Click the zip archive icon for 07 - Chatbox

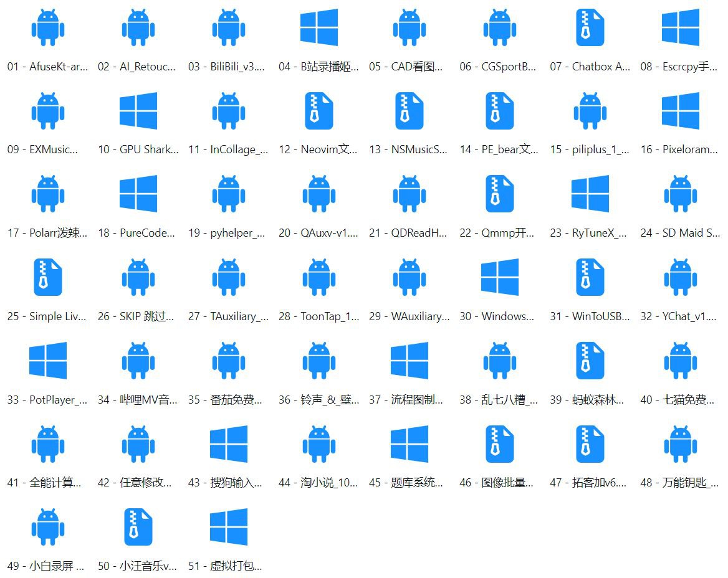[x=590, y=27]
